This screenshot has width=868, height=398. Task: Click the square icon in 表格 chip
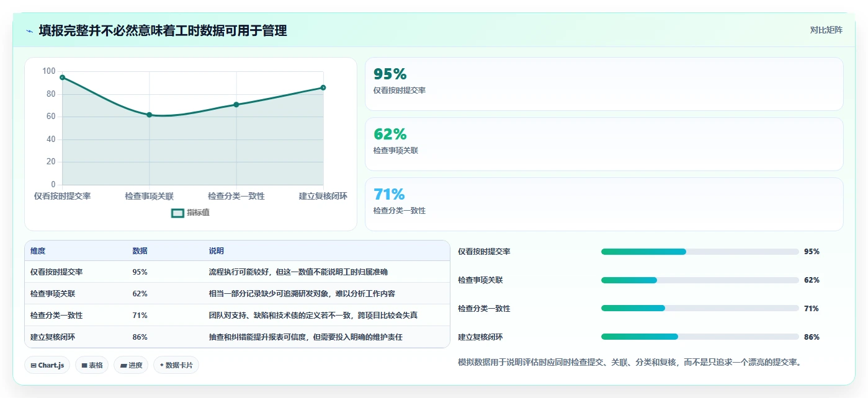point(84,366)
